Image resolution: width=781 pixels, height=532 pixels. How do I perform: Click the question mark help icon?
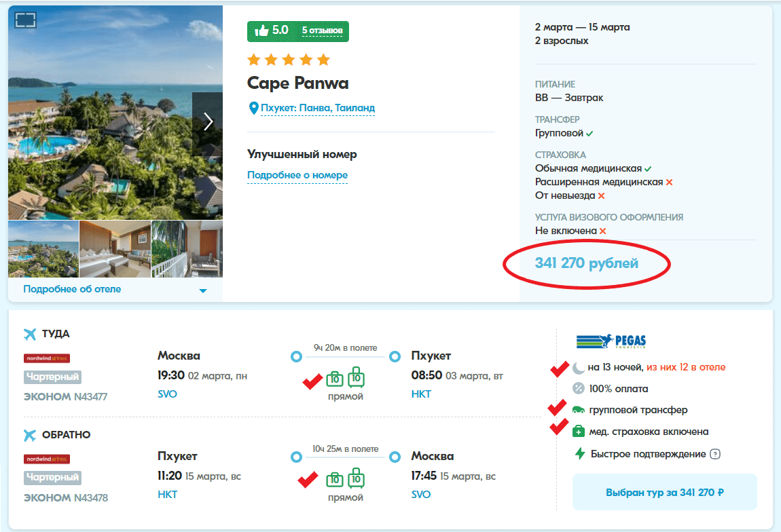pos(714,454)
